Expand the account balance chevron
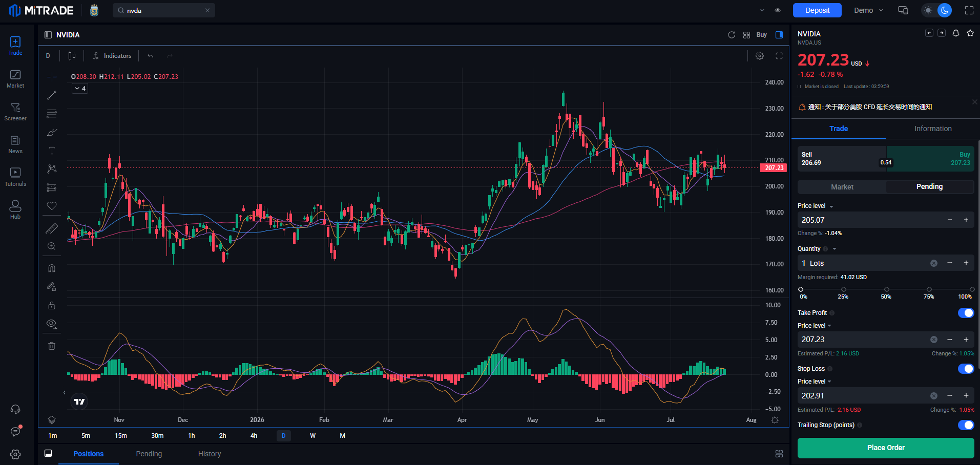The width and height of the screenshot is (980, 465). 762,10
